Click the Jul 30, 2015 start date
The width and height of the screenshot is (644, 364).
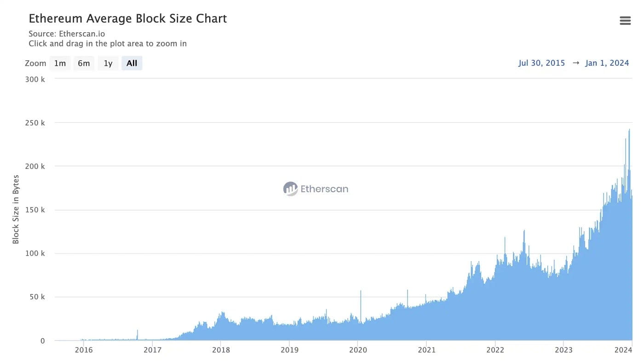coord(541,63)
